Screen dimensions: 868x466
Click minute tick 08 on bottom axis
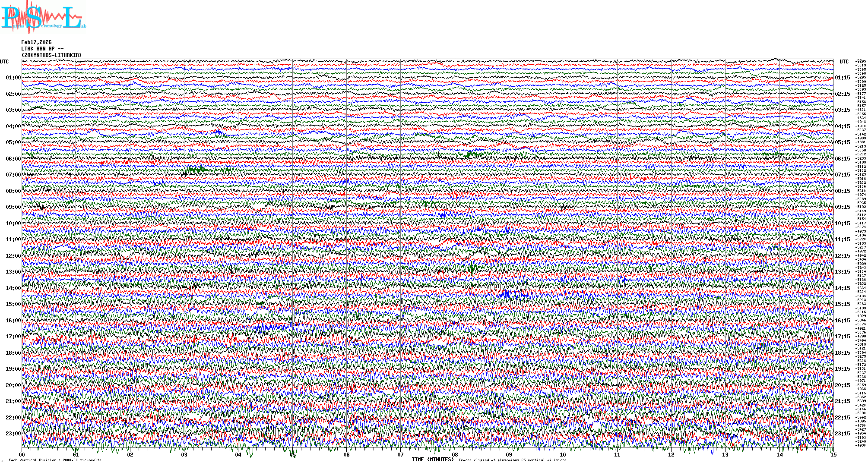coord(455,454)
